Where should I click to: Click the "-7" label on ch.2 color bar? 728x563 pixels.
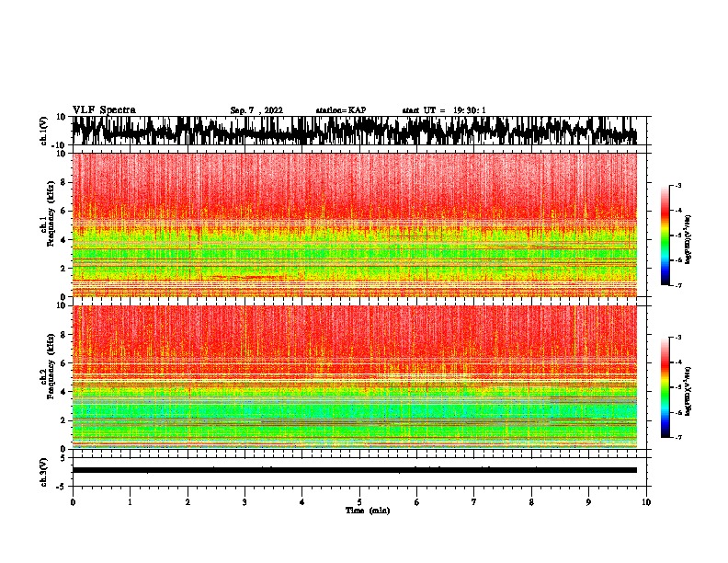coord(678,438)
